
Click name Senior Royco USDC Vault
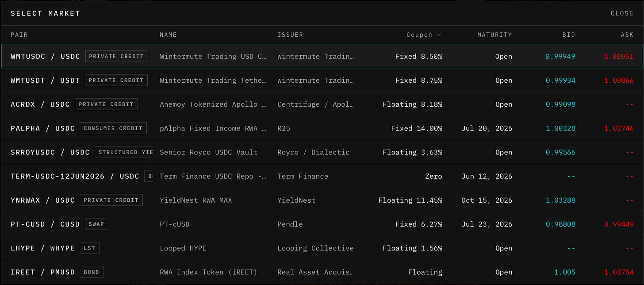pyautogui.click(x=208, y=152)
